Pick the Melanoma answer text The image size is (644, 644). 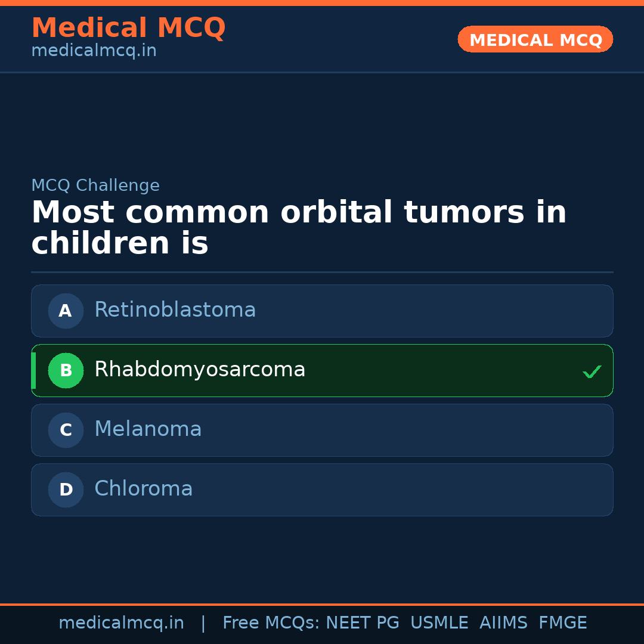coord(148,429)
